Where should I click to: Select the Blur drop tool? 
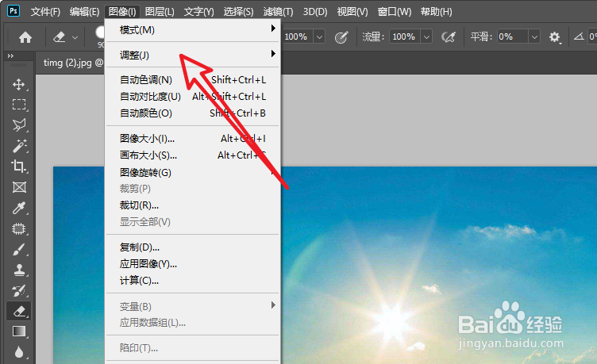tap(19, 352)
